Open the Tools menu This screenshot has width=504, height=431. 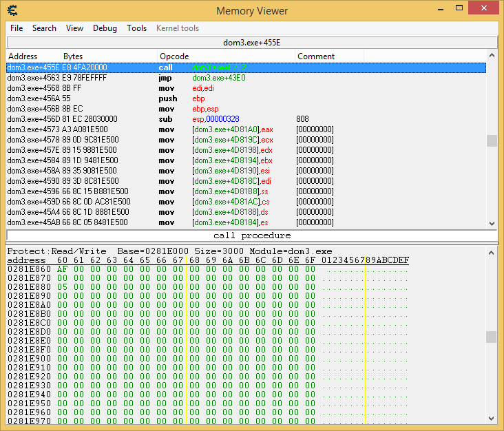coord(136,28)
